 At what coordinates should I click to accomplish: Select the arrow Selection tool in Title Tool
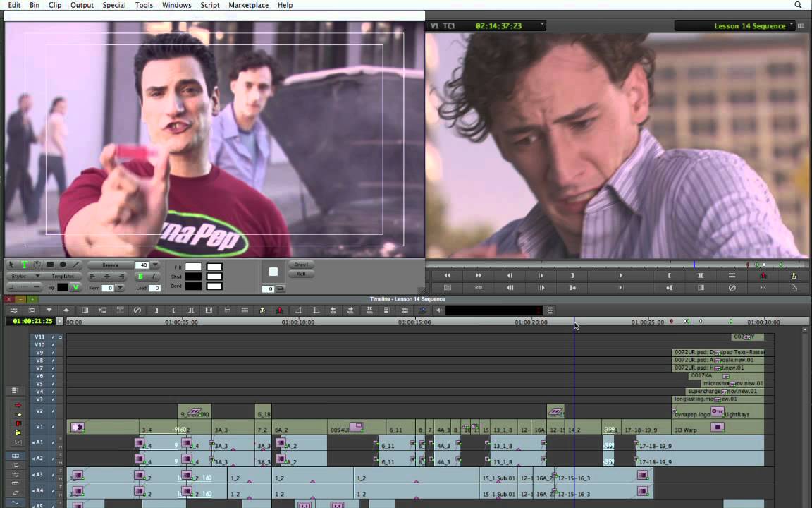[11, 265]
